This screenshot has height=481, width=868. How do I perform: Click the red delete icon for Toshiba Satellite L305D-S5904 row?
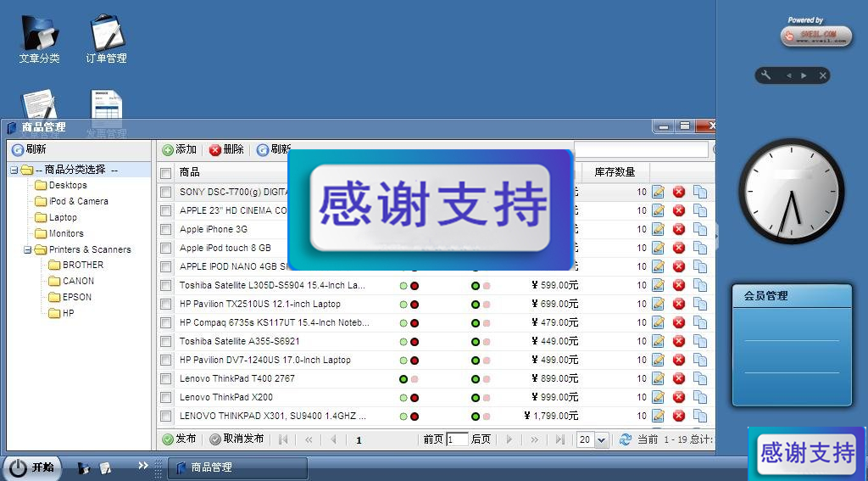point(679,285)
